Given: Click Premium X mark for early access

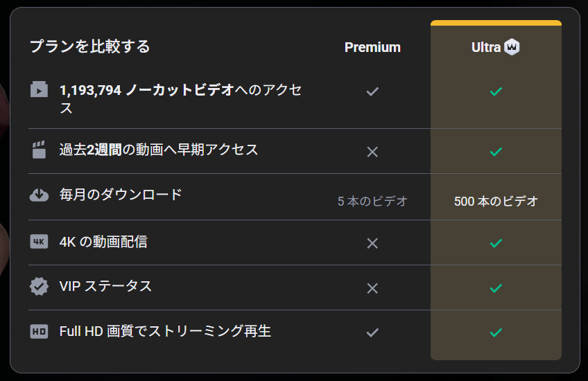Looking at the screenshot, I should (372, 151).
